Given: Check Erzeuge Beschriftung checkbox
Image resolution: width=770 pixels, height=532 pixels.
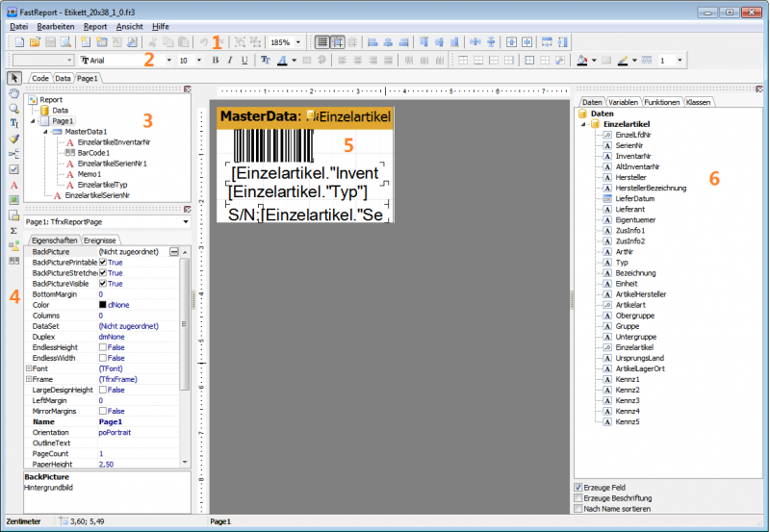Looking at the screenshot, I should pos(578,498).
